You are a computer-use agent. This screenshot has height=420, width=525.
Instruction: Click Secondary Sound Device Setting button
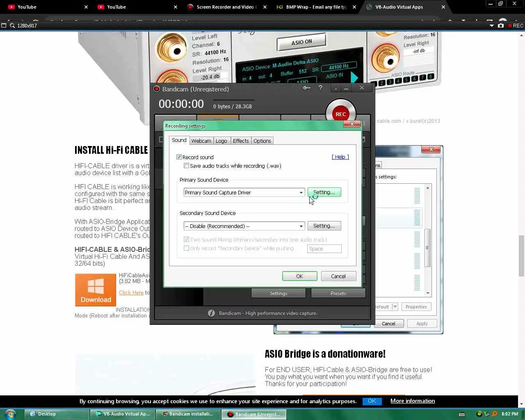click(324, 226)
